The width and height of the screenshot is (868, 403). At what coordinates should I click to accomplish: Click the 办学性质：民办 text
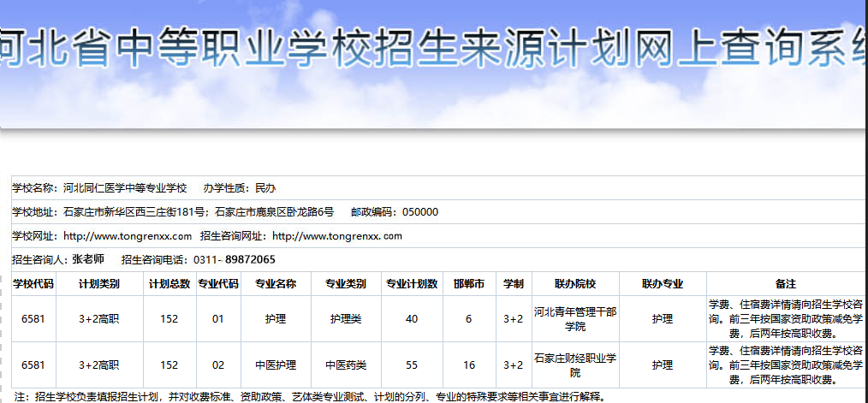point(239,188)
